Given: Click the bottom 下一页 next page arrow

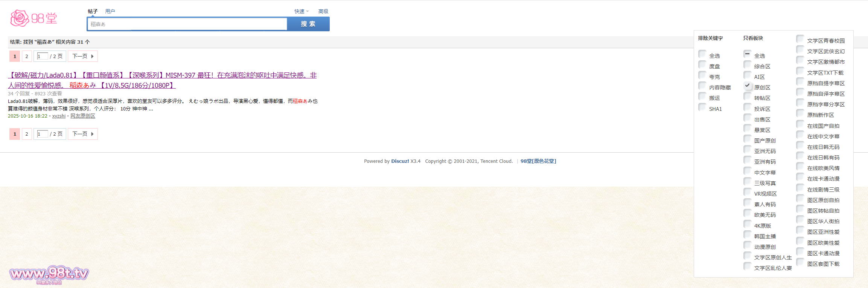Looking at the screenshot, I should point(83,134).
